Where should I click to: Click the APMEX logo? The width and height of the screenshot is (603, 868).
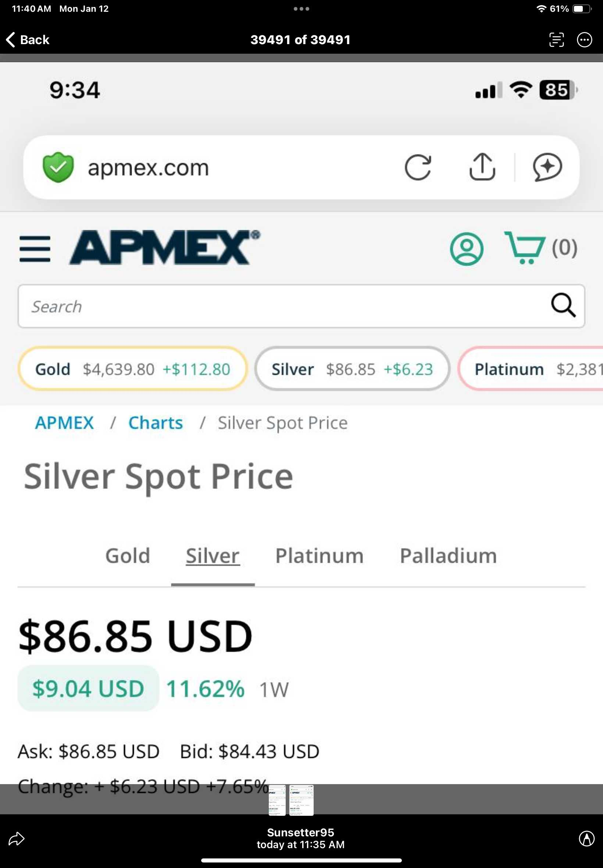click(x=165, y=248)
